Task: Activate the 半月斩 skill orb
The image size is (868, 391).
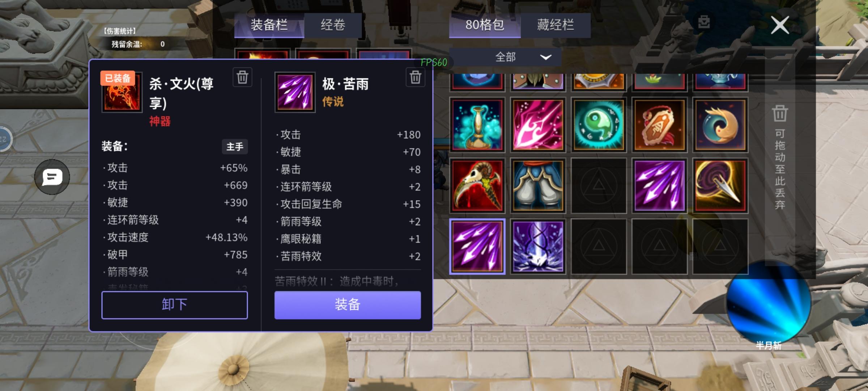Action: click(768, 302)
